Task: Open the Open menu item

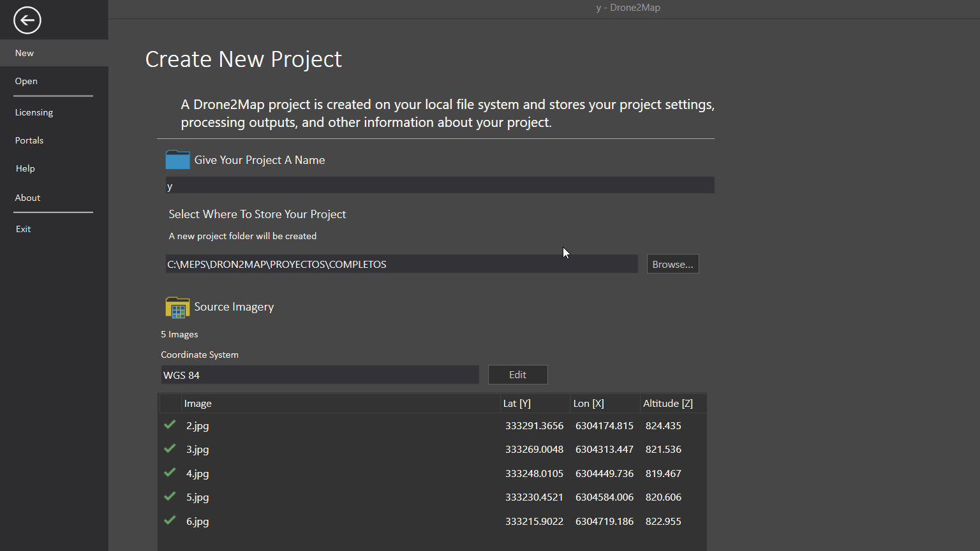Action: click(x=26, y=81)
